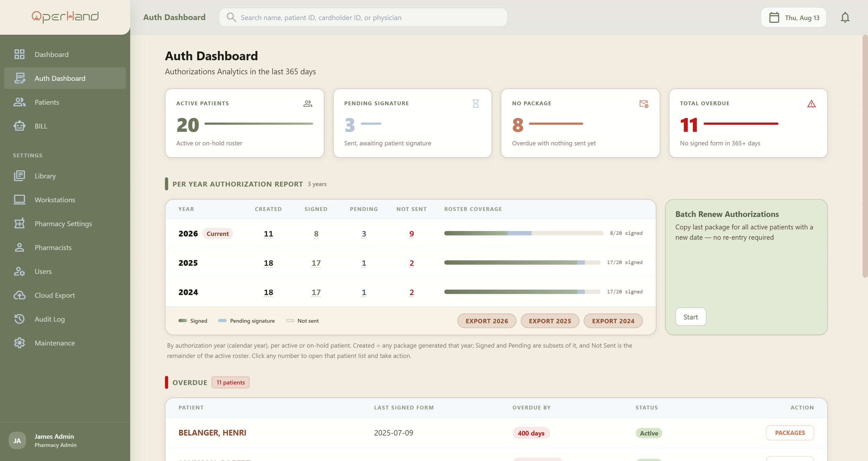Image resolution: width=868 pixels, height=461 pixels.
Task: Open 2024 signed count 17
Action: tap(316, 292)
